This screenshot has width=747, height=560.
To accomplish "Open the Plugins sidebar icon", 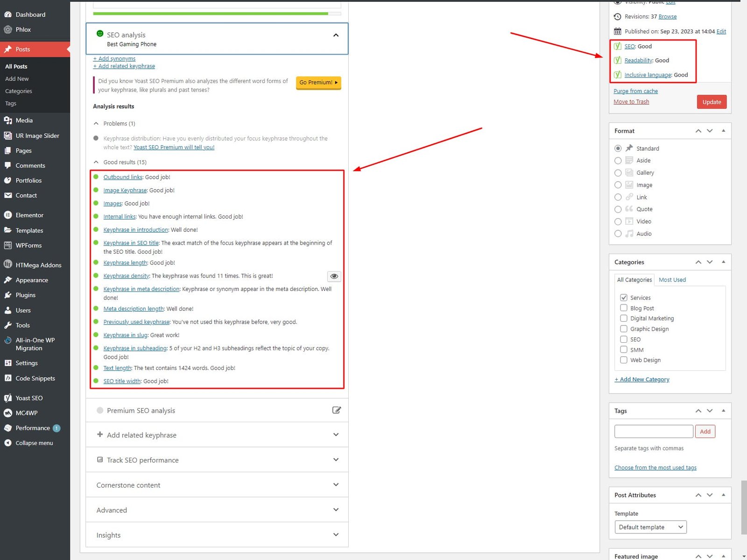I will click(8, 295).
